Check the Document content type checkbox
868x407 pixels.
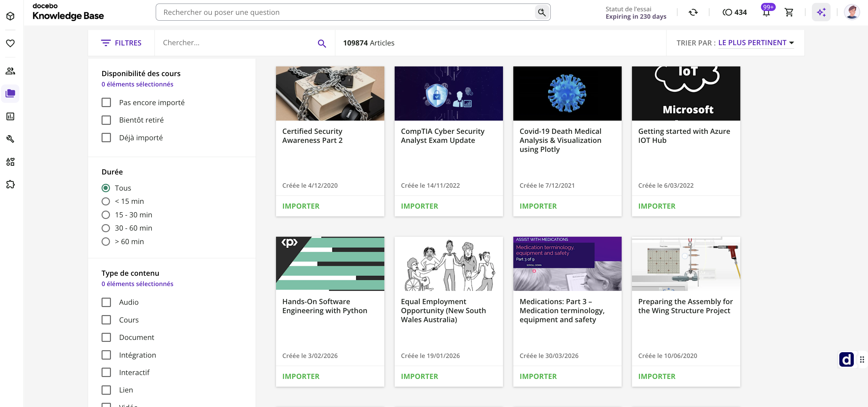click(x=106, y=337)
